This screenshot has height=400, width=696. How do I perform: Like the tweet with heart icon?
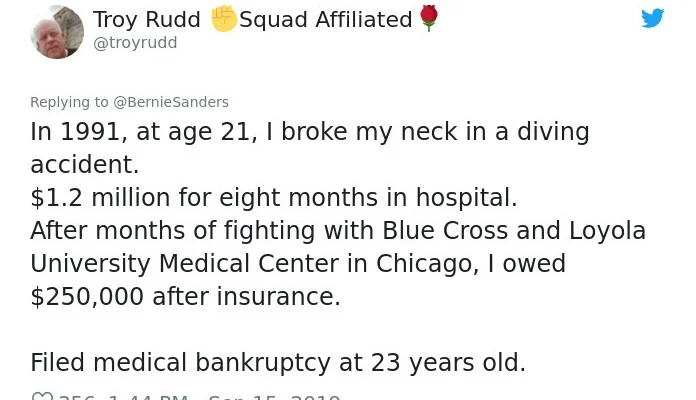(x=42, y=398)
